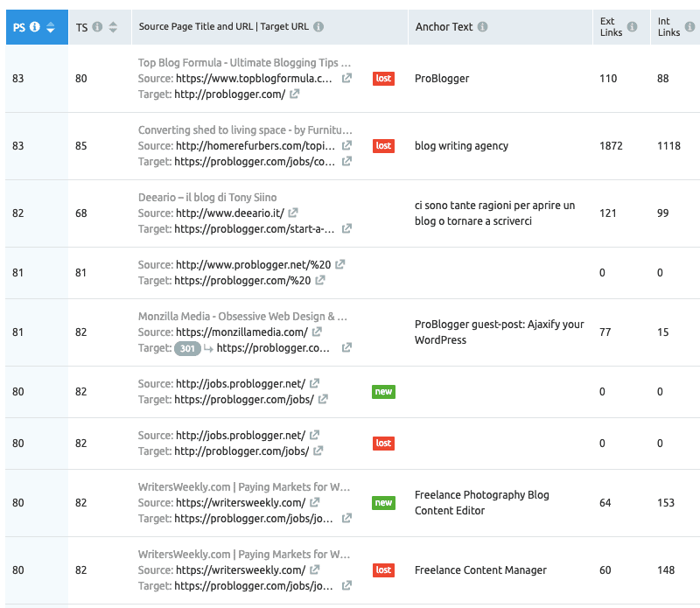Select ProBlogger guest-post Ajaxify anchor text
This screenshot has height=608, width=700.
499,332
